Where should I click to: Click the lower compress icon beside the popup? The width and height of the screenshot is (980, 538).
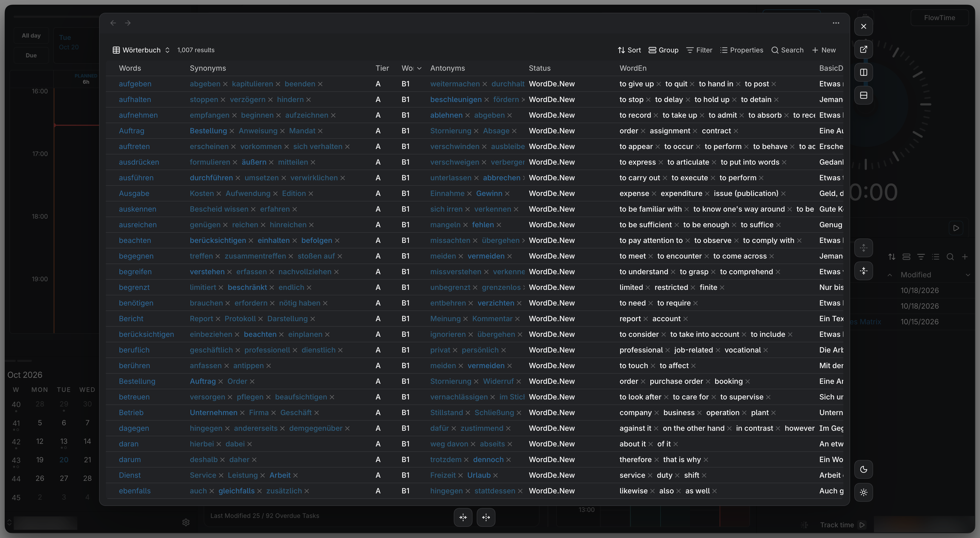864,271
